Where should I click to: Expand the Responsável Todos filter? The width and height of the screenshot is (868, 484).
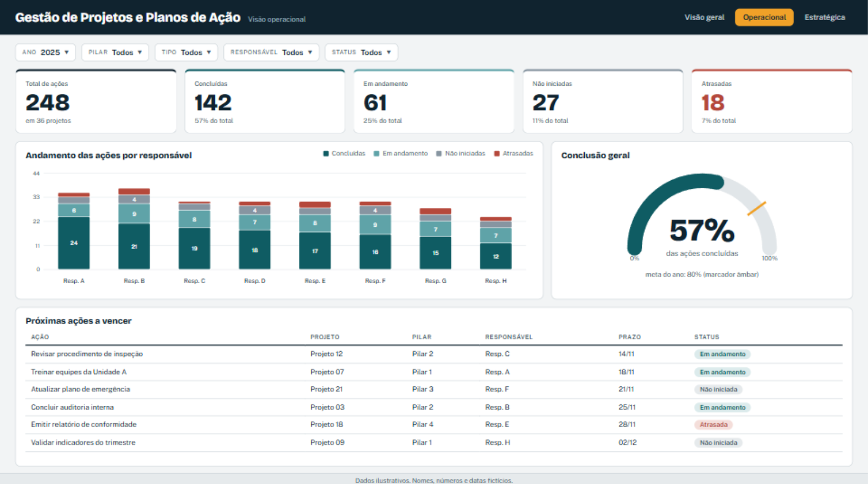coord(271,52)
